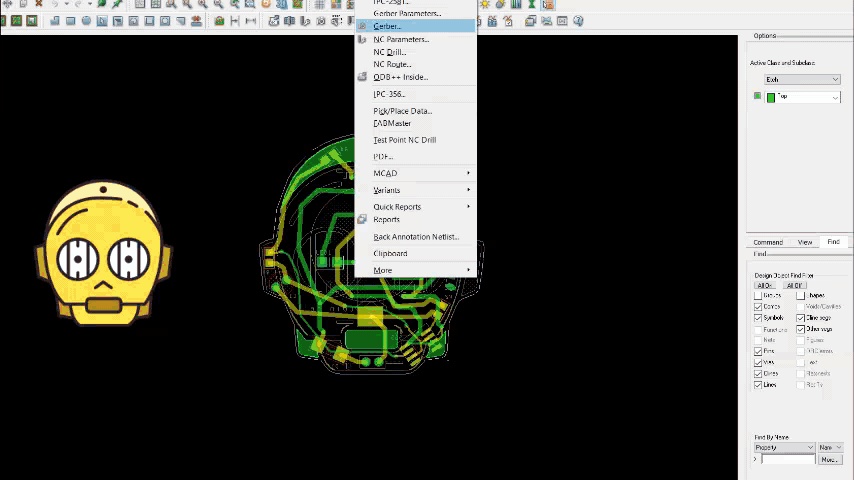Viewport: 854px width, 480px height.
Task: Click the zoom out magnifier icon
Action: click(x=218, y=4)
